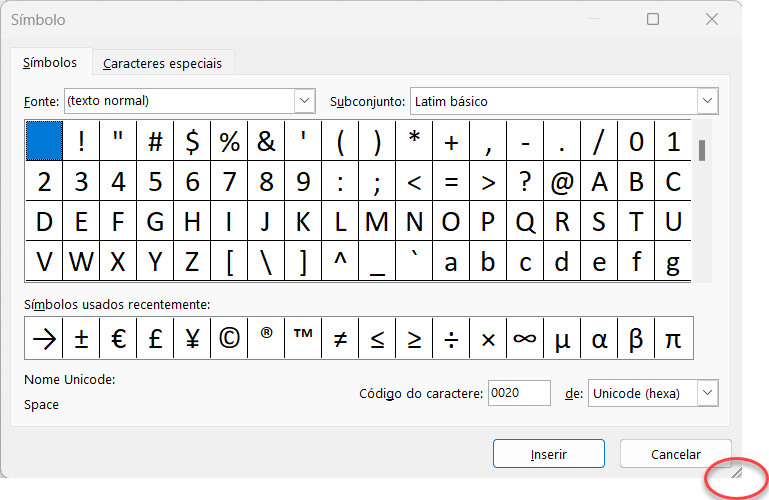Click the Código do caractere field

tap(519, 393)
